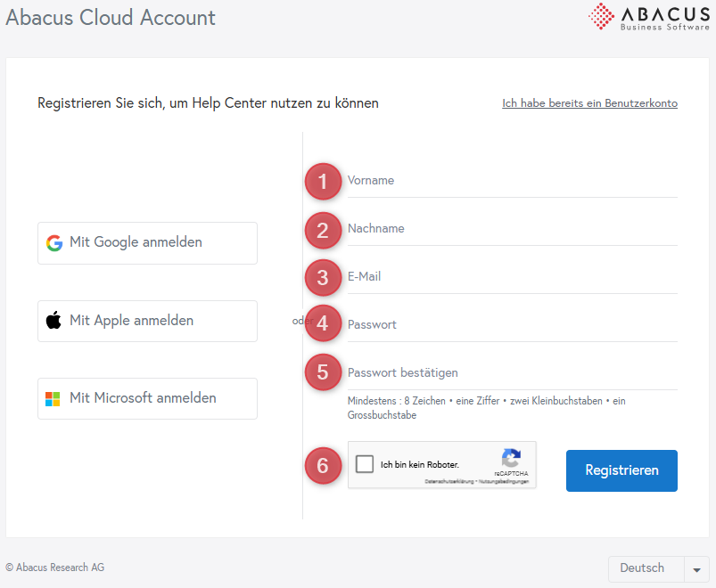Click the 'Registrieren Sie sich' headline text
This screenshot has height=588, width=716.
(x=208, y=103)
